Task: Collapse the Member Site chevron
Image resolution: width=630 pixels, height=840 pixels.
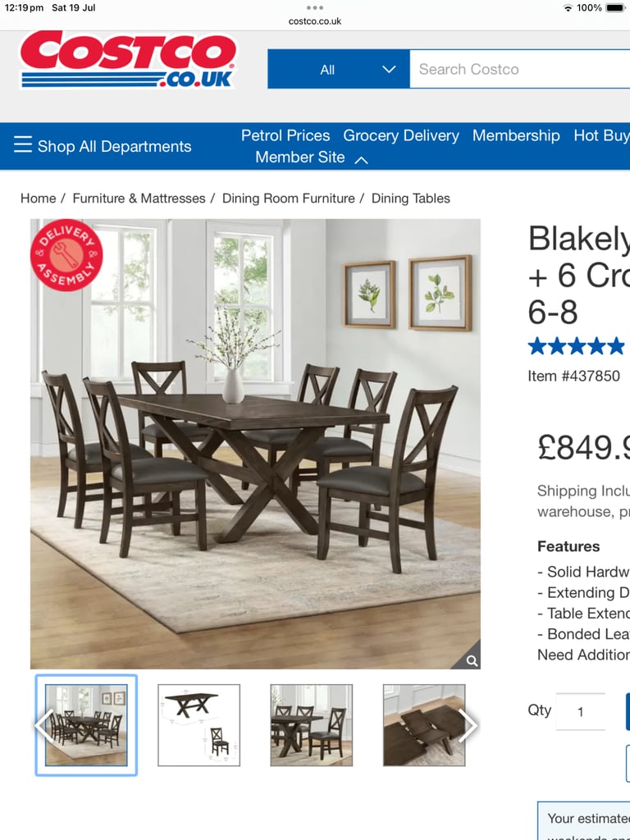Action: [x=362, y=160]
